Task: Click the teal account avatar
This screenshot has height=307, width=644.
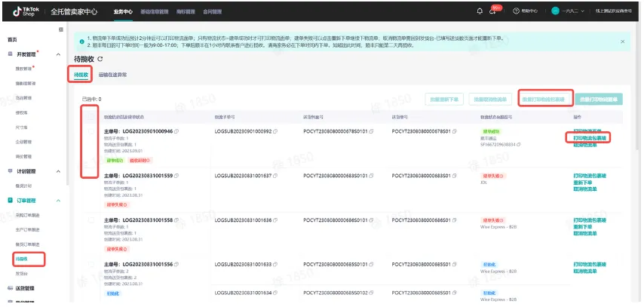Action: point(555,11)
